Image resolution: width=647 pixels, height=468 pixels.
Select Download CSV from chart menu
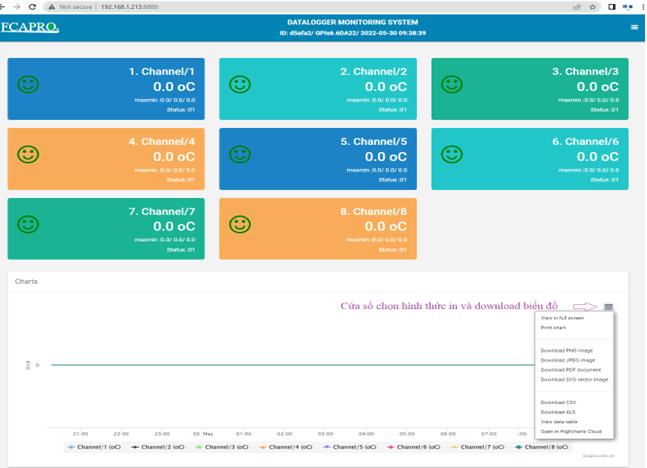pos(558,402)
